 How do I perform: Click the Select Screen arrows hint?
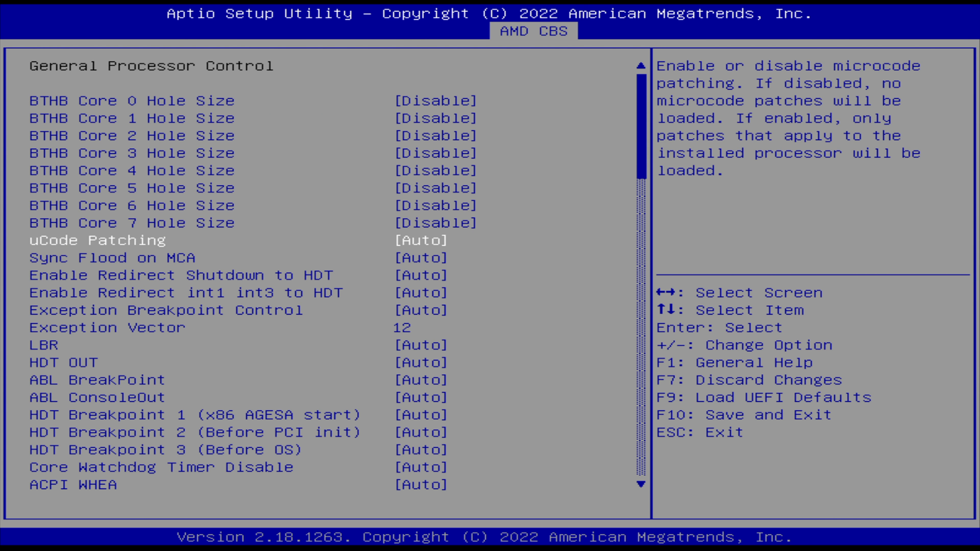(740, 293)
